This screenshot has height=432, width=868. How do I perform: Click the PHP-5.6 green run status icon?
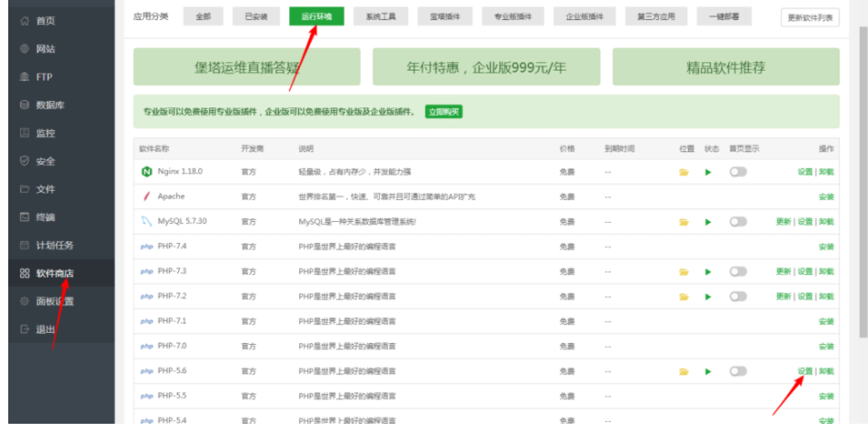707,371
